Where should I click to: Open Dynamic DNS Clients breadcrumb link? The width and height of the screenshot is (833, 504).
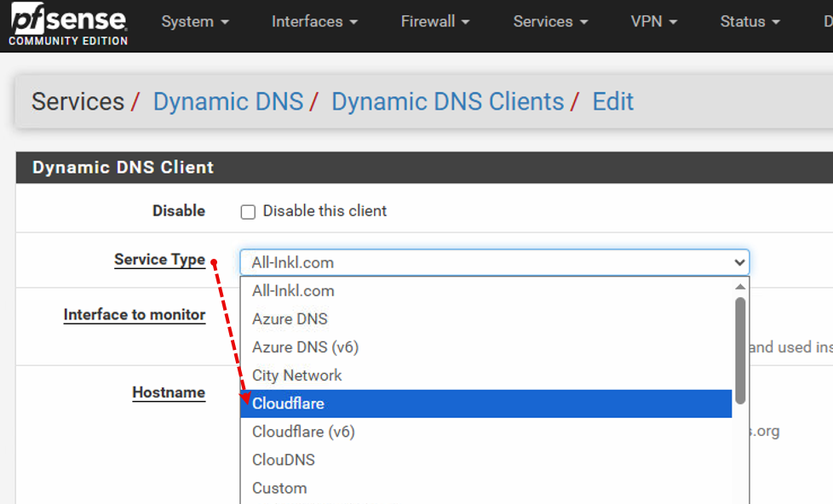pyautogui.click(x=447, y=101)
